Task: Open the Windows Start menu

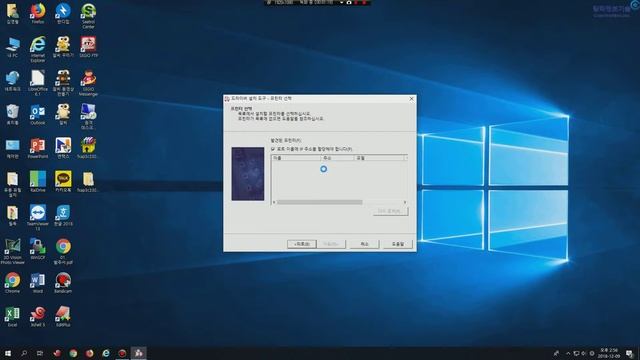Action: click(x=7, y=353)
